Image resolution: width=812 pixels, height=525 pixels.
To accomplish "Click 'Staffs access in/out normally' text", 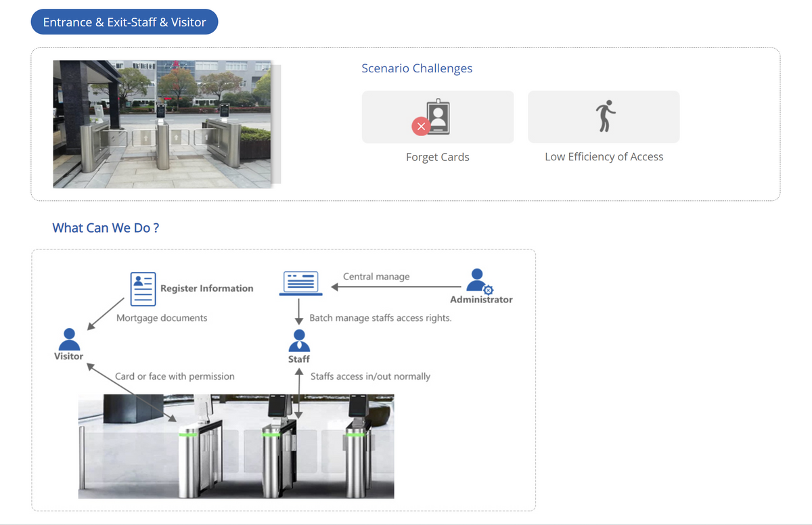I will (x=370, y=376).
